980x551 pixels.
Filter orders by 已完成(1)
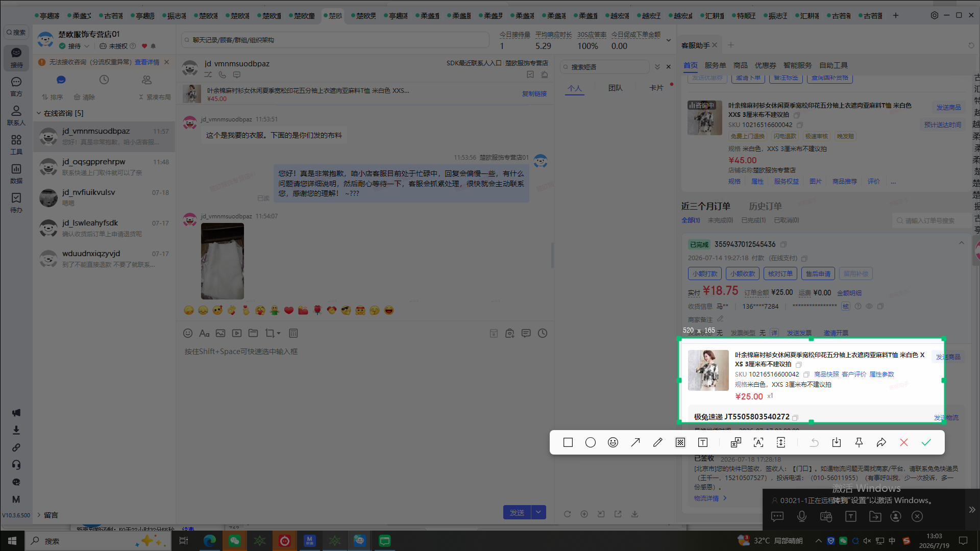[x=753, y=220]
